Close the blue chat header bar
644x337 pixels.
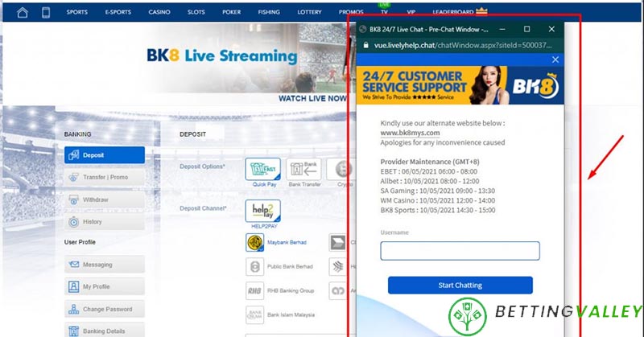click(x=555, y=60)
